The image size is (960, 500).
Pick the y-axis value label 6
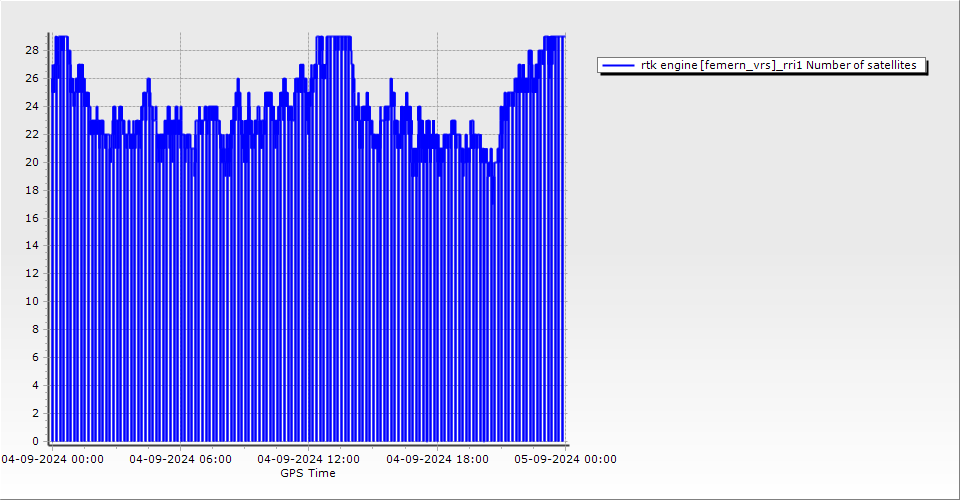point(35,357)
